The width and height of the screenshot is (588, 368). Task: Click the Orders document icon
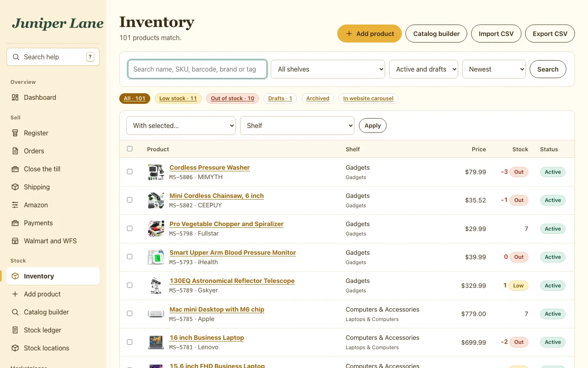tap(15, 151)
